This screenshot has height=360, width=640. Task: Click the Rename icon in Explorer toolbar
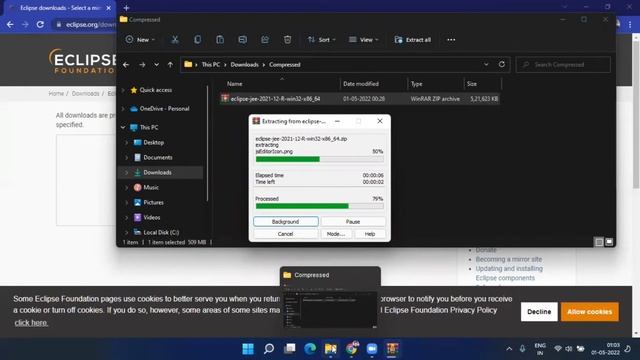click(x=242, y=40)
